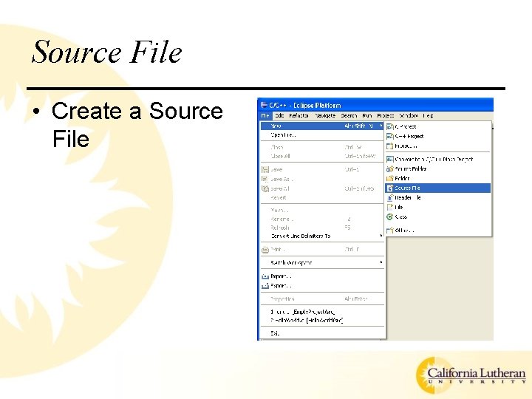Viewport: 532px width, 399px height.
Task: Click the Source File slide title
Action: coord(107,52)
